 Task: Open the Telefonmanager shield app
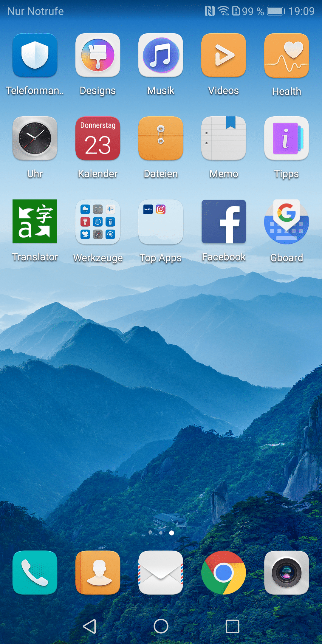point(35,55)
